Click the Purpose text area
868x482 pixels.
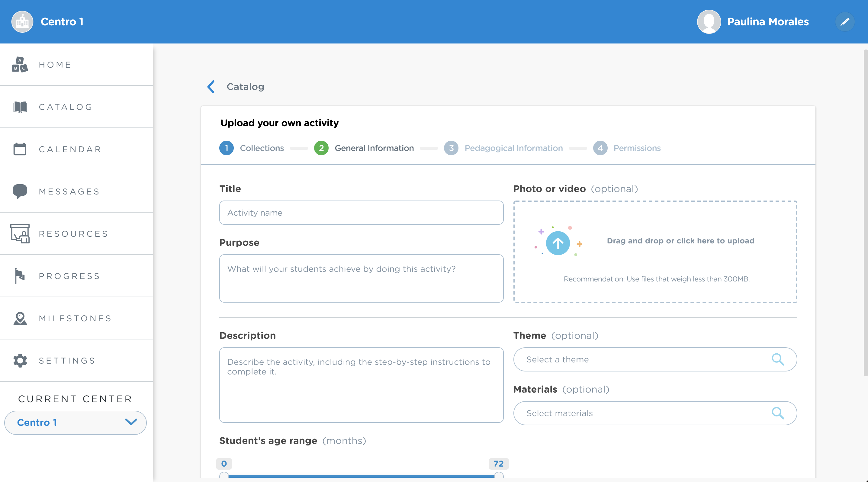coord(361,278)
